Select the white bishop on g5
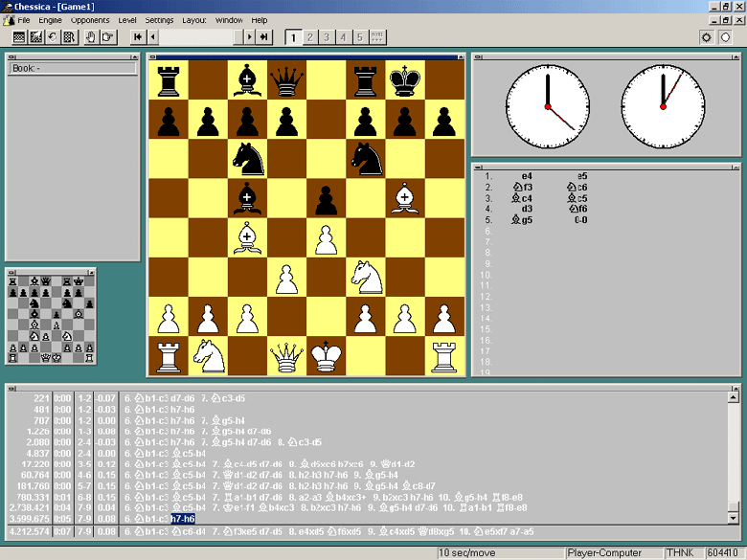This screenshot has width=747, height=560. pyautogui.click(x=404, y=198)
